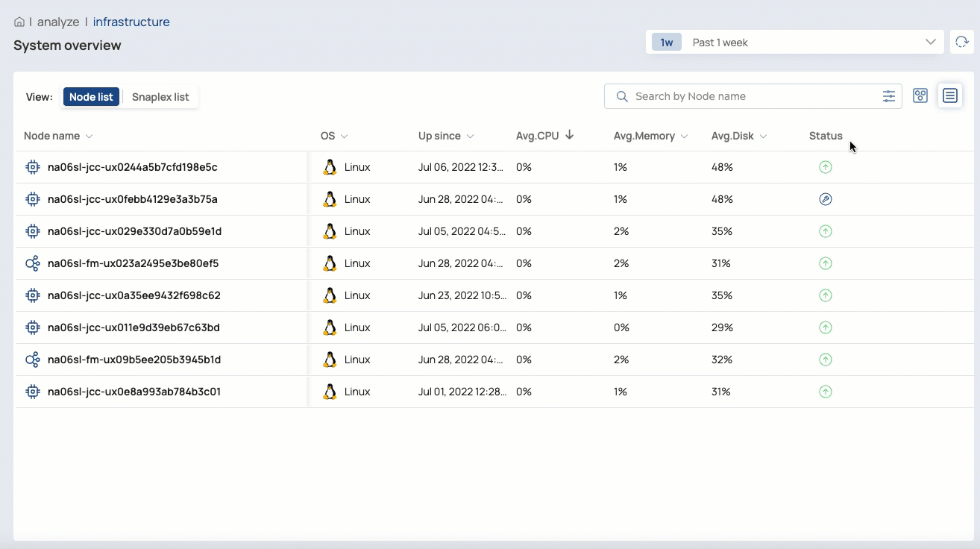980x549 pixels.
Task: Refresh the data with the refresh icon
Action: pyautogui.click(x=962, y=42)
